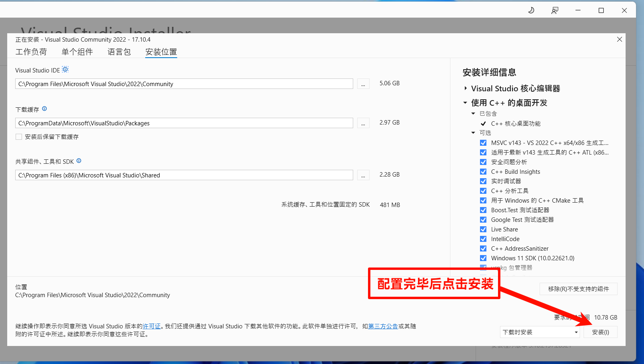Open the 许可证 link
The height and width of the screenshot is (364, 644).
click(152, 326)
